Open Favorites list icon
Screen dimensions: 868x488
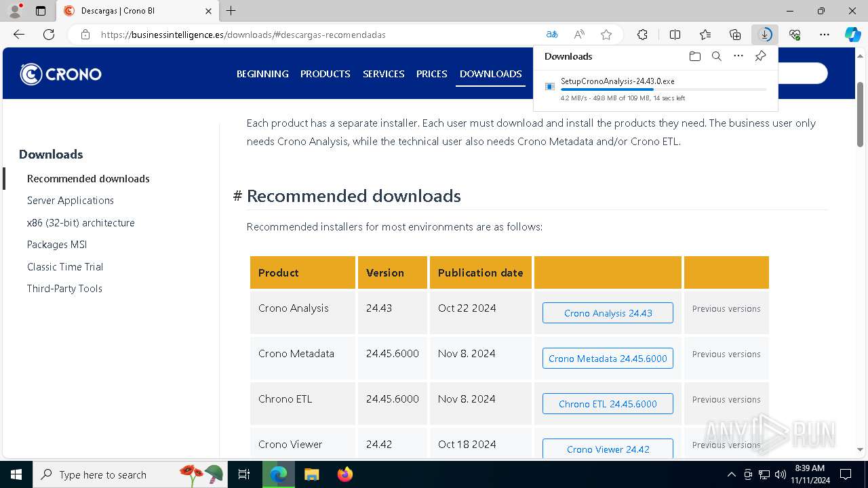click(x=705, y=35)
